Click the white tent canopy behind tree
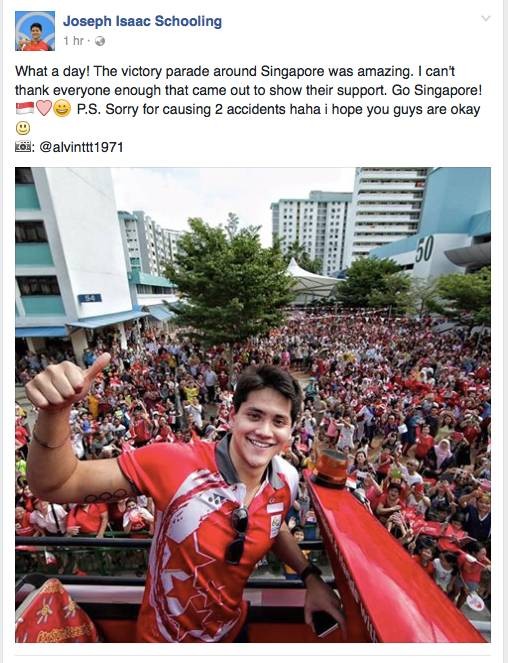 coord(312,279)
